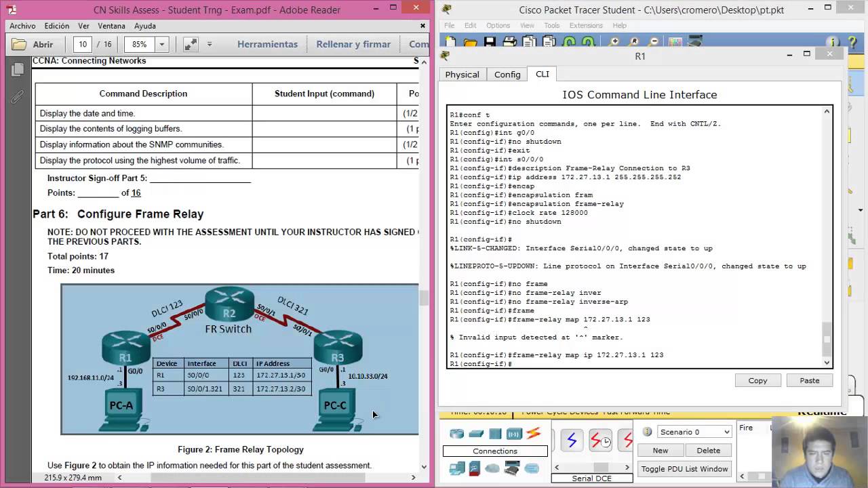Image resolution: width=868 pixels, height=488 pixels.
Task: Click Print icon in Packet Tracer toolbar
Action: pyautogui.click(x=510, y=42)
